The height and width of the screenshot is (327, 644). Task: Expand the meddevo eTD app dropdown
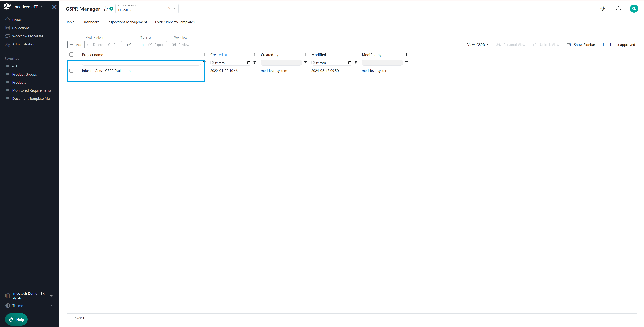pyautogui.click(x=28, y=7)
